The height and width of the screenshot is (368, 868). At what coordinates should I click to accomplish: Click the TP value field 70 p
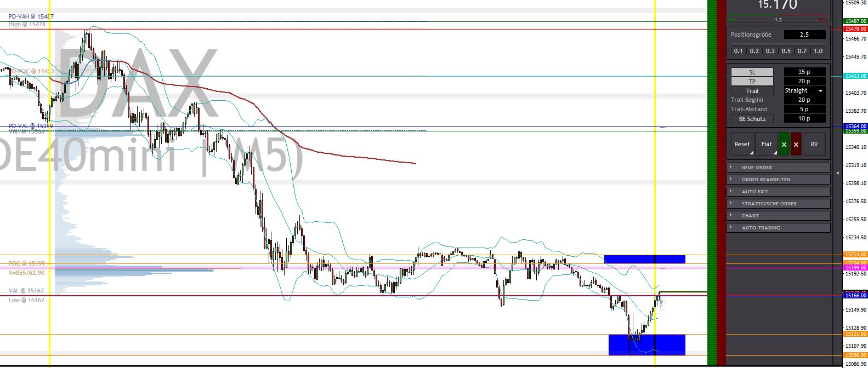(804, 82)
